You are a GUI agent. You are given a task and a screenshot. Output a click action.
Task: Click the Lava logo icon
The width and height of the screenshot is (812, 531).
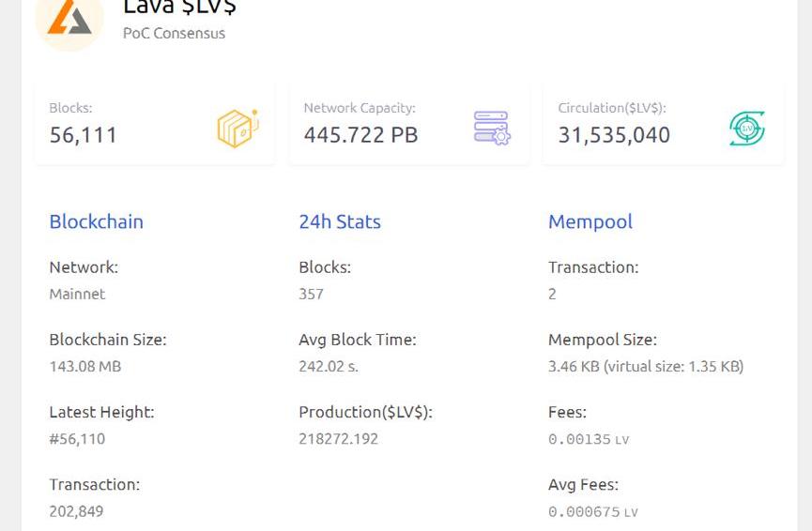69,21
